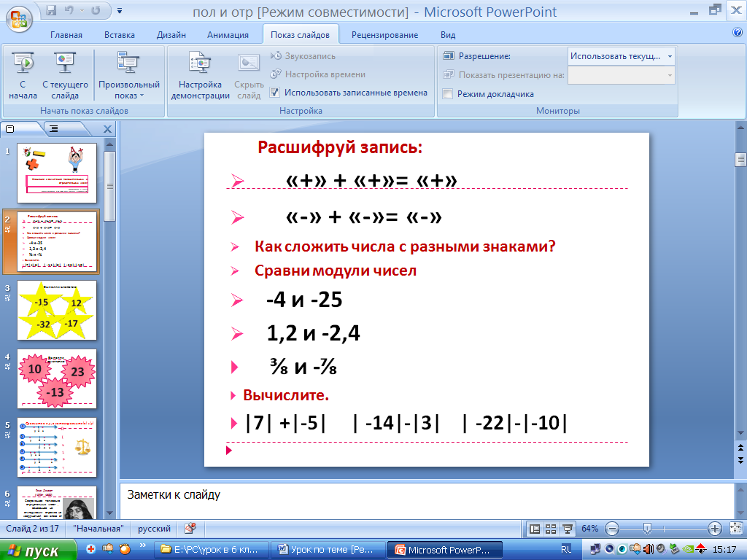Click the line '1,2 и -2,4' on slide
747x560 pixels.
[313, 332]
